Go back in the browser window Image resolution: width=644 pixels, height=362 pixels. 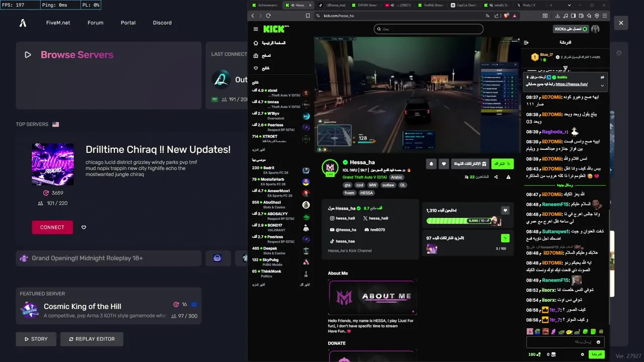click(253, 16)
